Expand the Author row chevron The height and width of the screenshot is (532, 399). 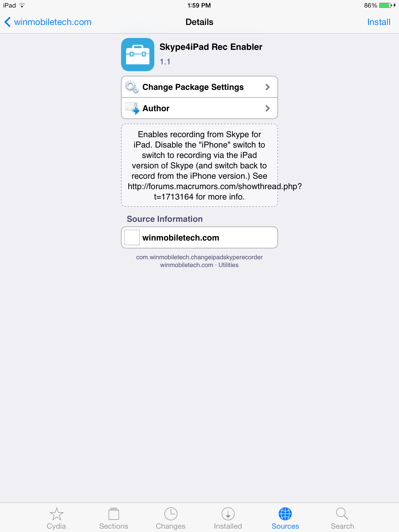268,108
